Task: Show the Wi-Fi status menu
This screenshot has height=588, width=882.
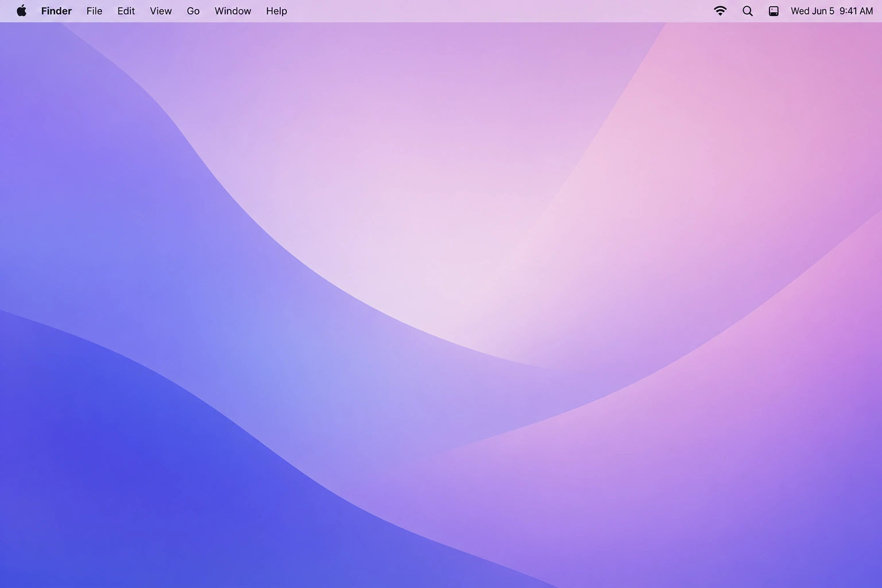Action: tap(720, 11)
